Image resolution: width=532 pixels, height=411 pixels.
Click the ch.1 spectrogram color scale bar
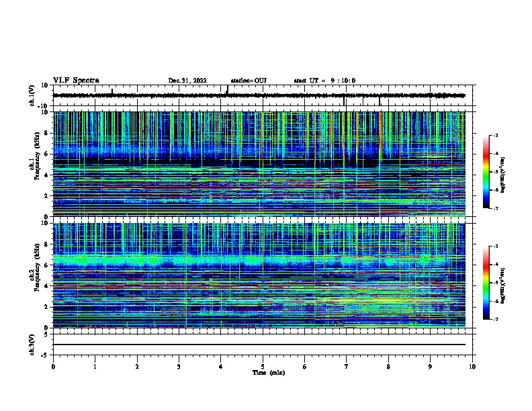(486, 172)
